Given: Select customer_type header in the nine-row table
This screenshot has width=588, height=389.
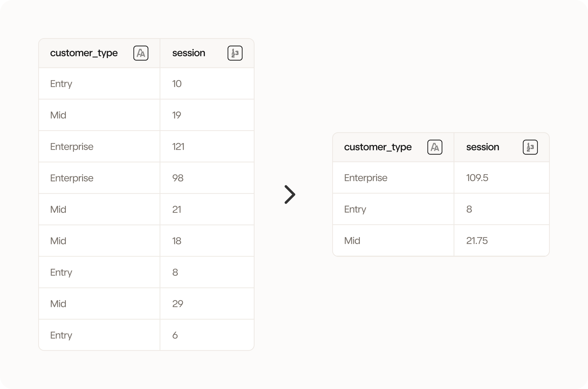Looking at the screenshot, I should coord(84,53).
